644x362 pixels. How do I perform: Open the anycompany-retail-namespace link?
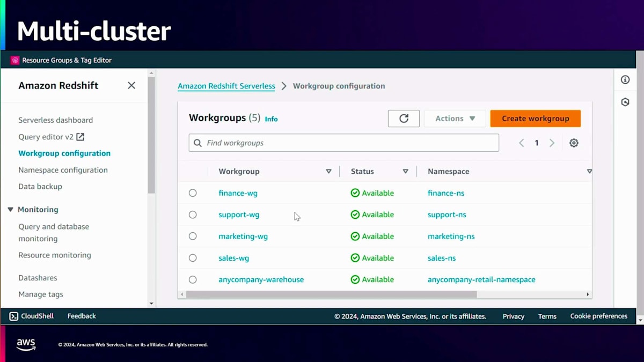[x=481, y=279]
